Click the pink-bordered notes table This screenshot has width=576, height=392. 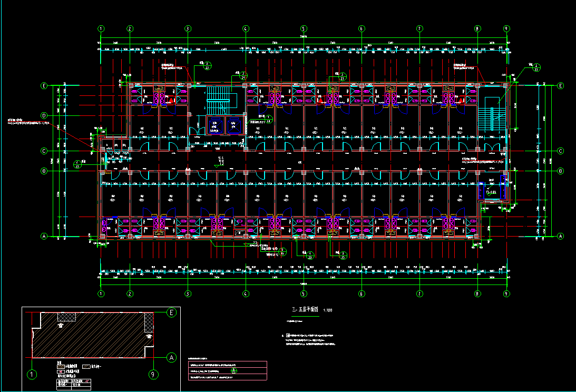pyautogui.click(x=228, y=370)
